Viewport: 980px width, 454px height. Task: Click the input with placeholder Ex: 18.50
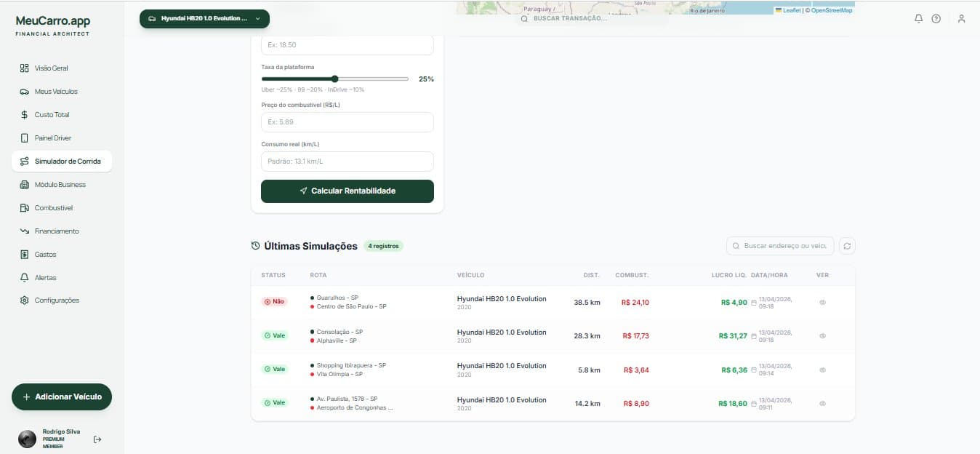point(348,45)
